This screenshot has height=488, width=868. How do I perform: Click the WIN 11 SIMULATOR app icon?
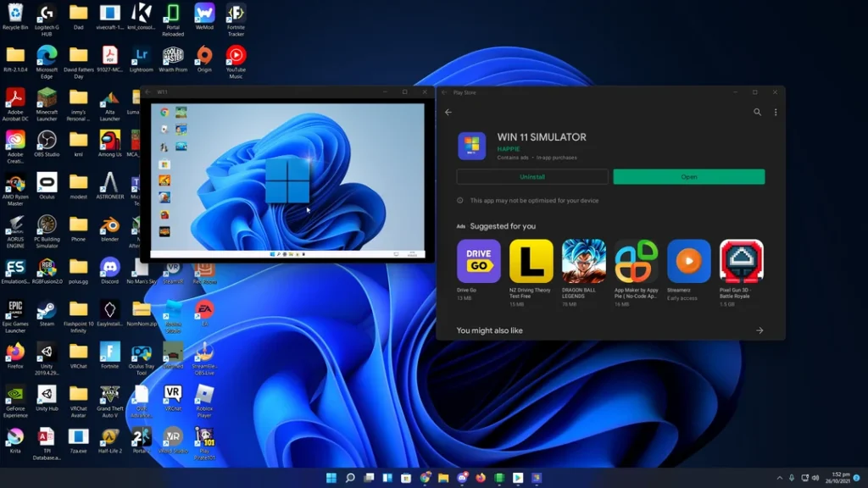pos(471,145)
